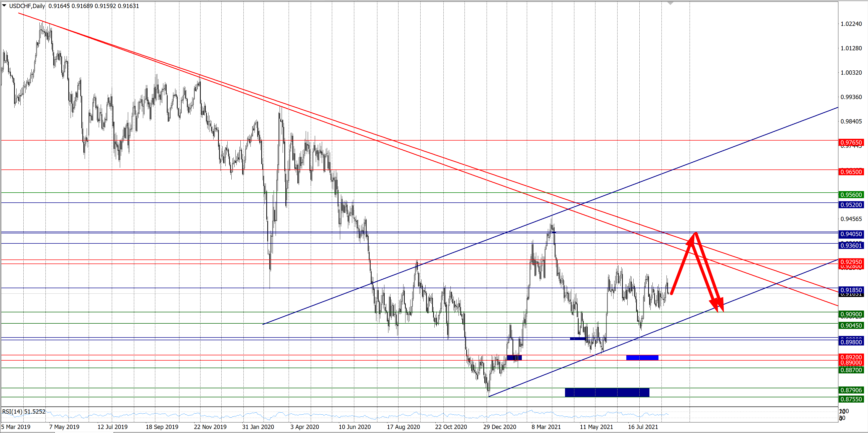Image resolution: width=868 pixels, height=433 pixels.
Task: Click the green 0.95600 price label
Action: [x=851, y=195]
